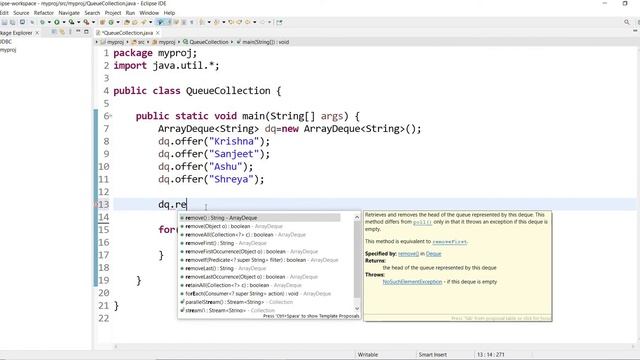Viewport: 640px width, 360px height.
Task: Open the Project menu
Action: [113, 13]
